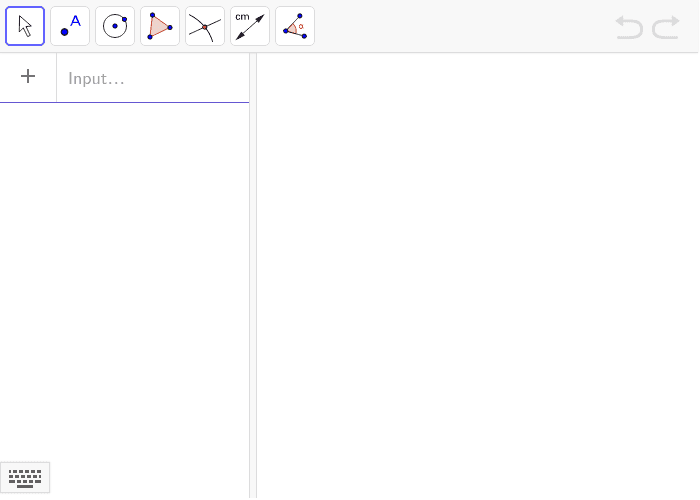Select the Distance or Length cm tool
Image resolution: width=700 pixels, height=500 pixels.
250,26
